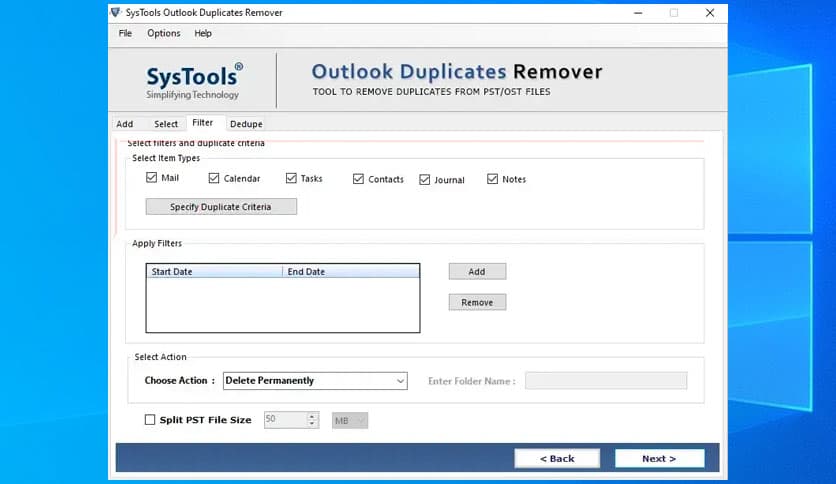Open the Help menu

click(x=203, y=33)
